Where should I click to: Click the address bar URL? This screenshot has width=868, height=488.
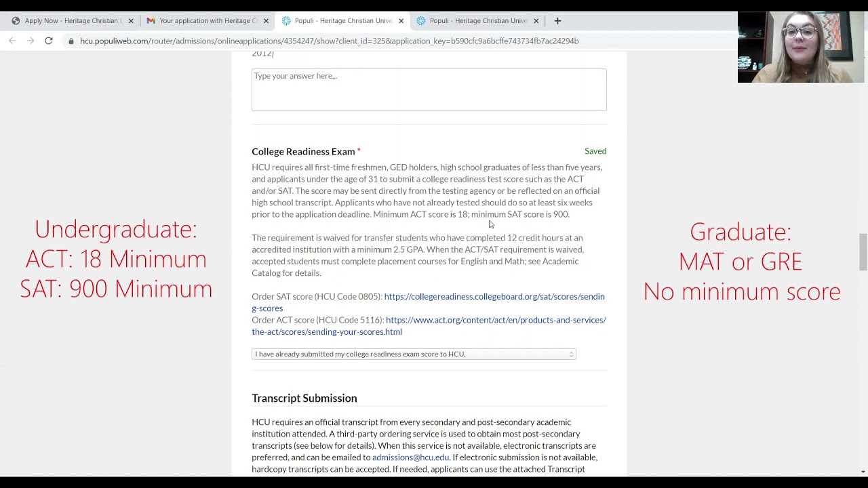[x=329, y=41]
